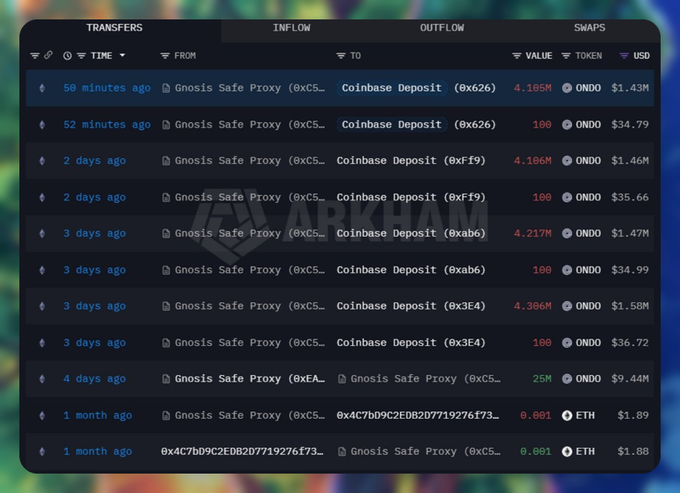Open the TO column filter
Screen dimensions: 680x493
pyautogui.click(x=341, y=56)
